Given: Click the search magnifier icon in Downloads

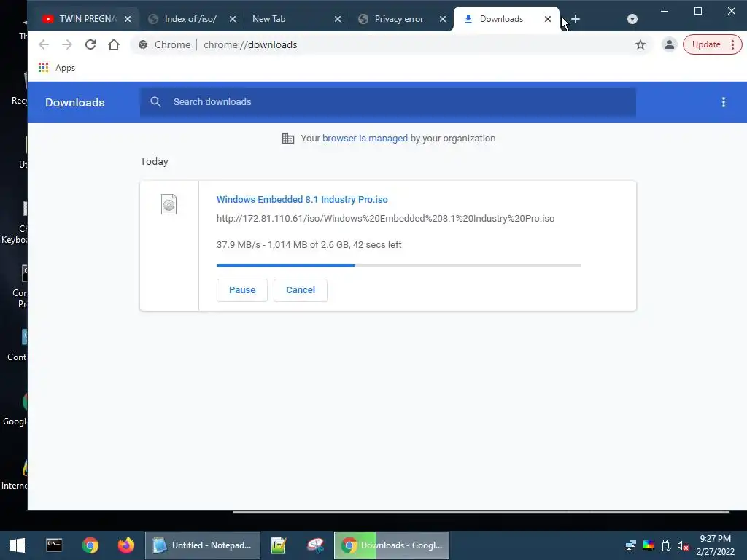Looking at the screenshot, I should [x=155, y=102].
